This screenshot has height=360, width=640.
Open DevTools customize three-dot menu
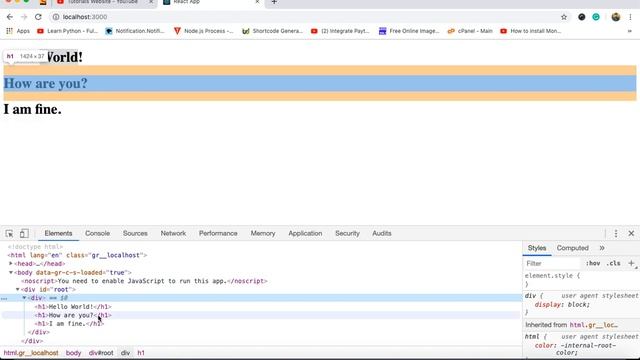(x=616, y=233)
